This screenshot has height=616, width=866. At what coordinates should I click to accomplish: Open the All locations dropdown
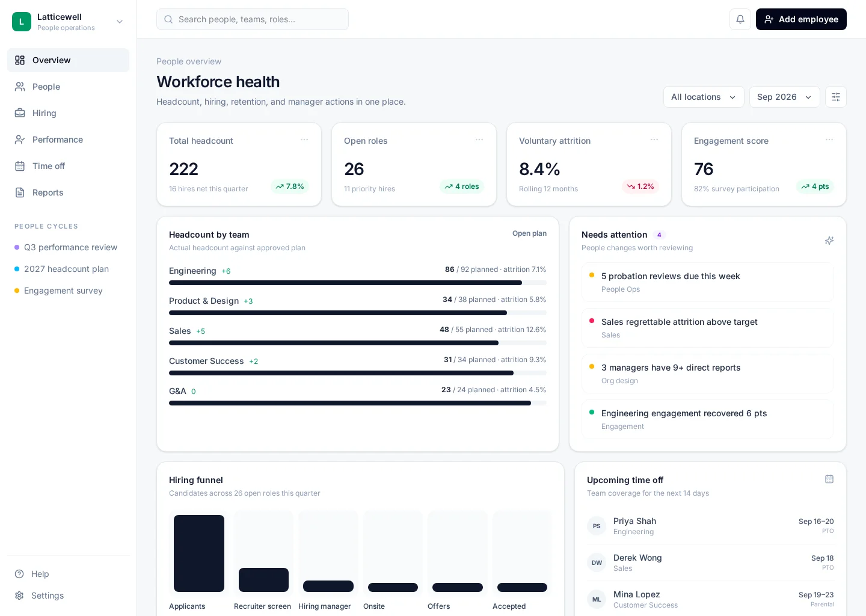704,97
